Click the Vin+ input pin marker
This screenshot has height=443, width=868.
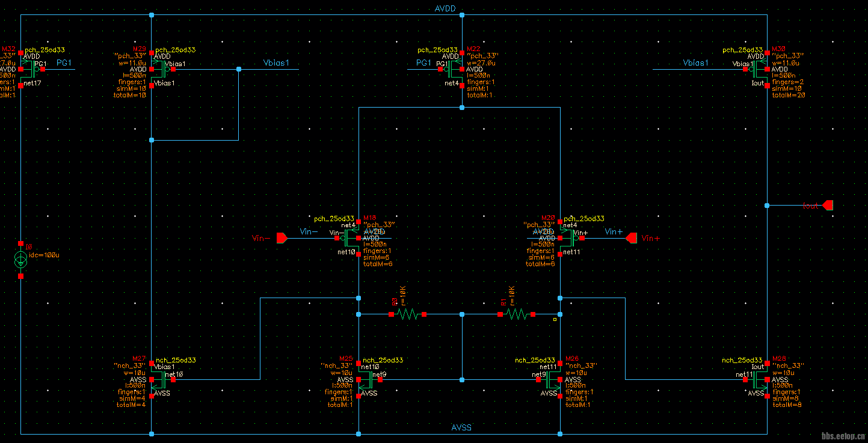coord(631,238)
